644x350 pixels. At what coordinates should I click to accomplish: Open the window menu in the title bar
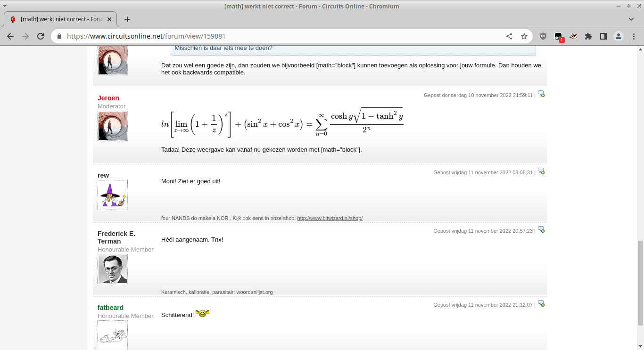5,6
